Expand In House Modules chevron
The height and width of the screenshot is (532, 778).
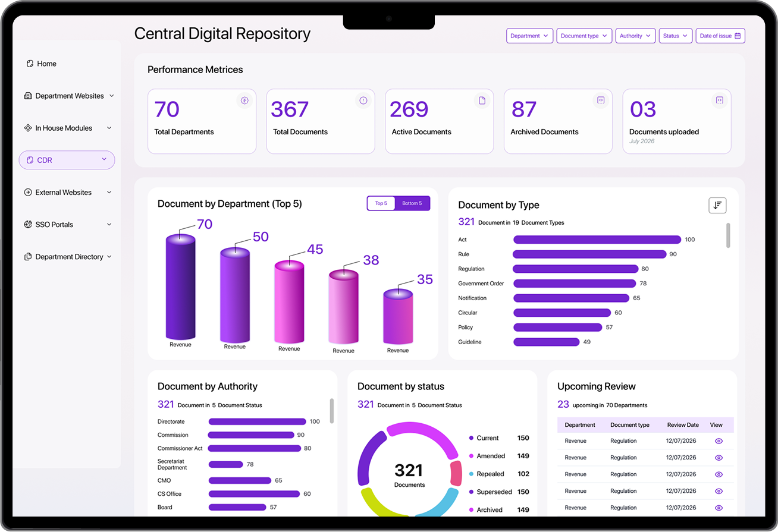(109, 128)
